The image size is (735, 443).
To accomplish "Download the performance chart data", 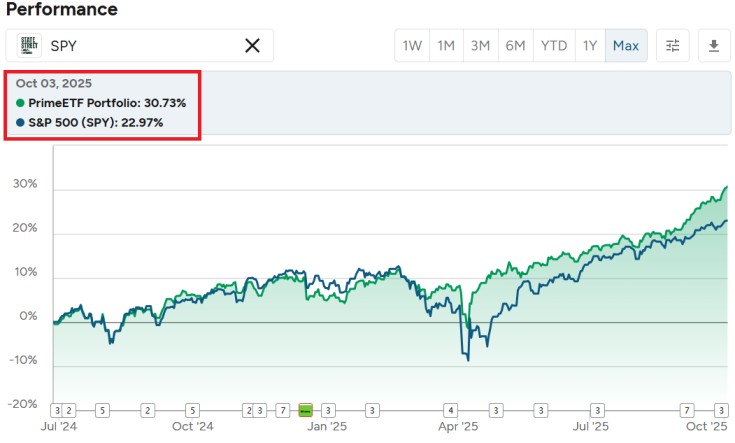I will [714, 45].
